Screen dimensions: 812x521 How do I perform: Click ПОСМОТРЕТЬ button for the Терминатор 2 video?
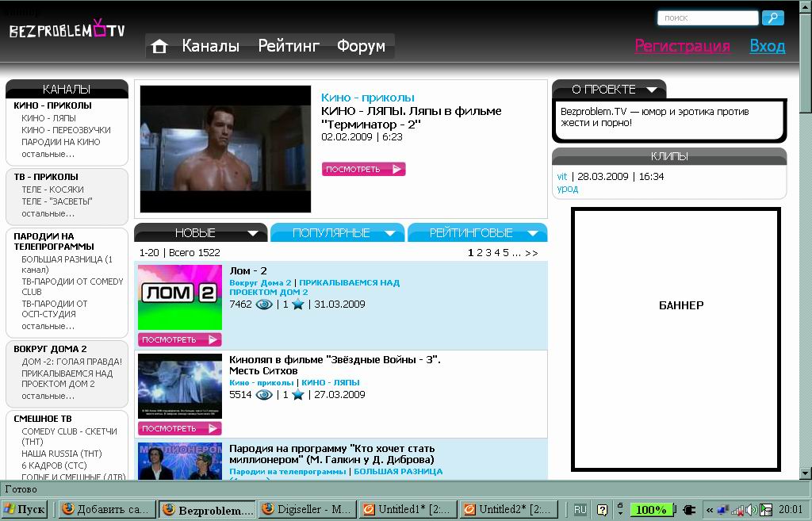pyautogui.click(x=363, y=170)
